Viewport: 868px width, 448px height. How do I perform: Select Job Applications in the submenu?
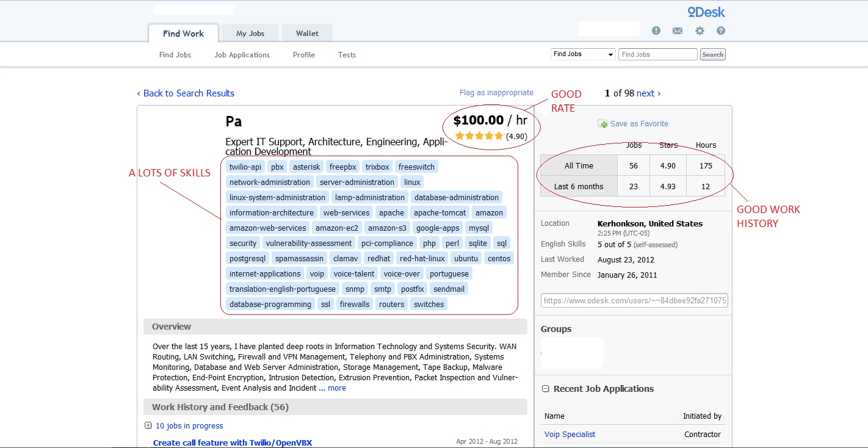point(242,55)
